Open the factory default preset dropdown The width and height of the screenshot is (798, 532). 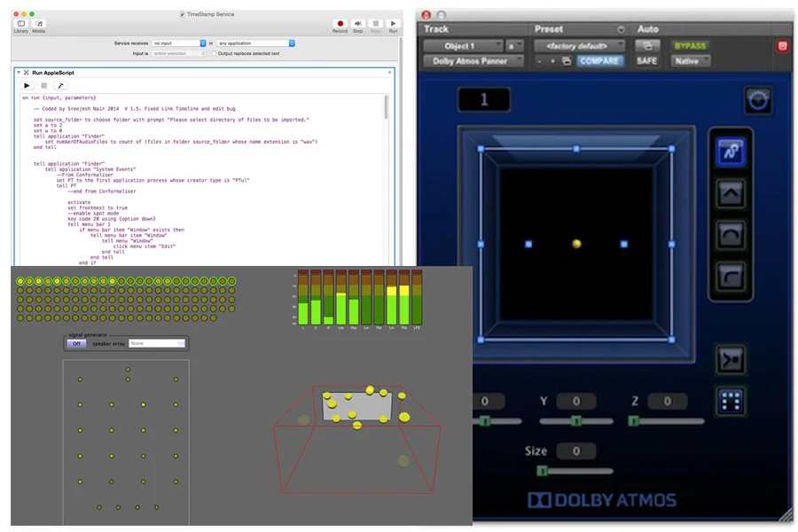[579, 46]
